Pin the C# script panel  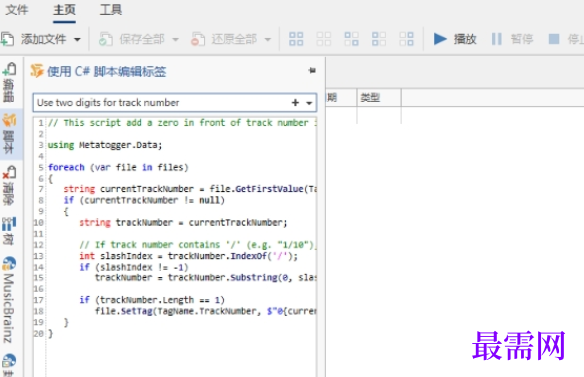coord(312,70)
